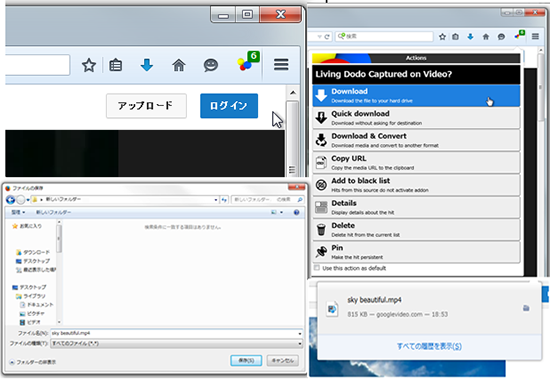
Task: Click the file name field containing sky beautiful.mp4
Action: [176, 333]
